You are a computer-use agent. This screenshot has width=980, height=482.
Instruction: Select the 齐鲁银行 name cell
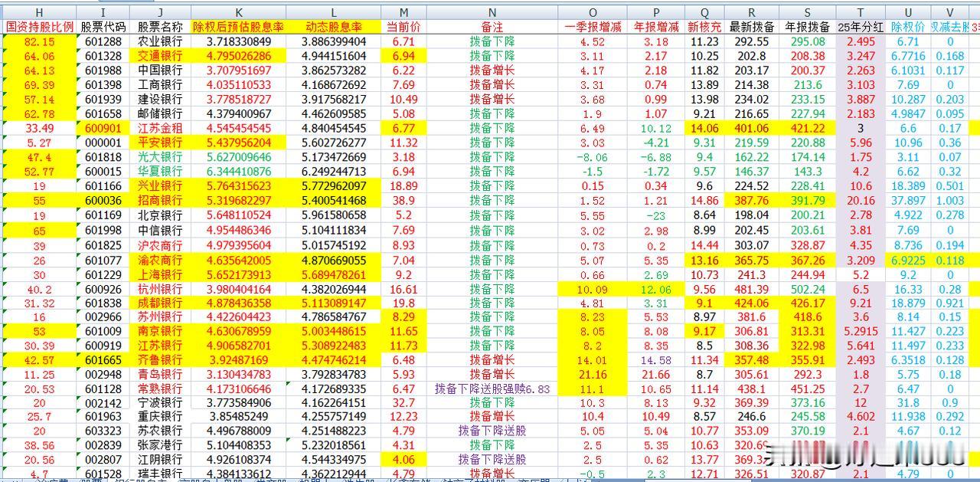pos(159,360)
